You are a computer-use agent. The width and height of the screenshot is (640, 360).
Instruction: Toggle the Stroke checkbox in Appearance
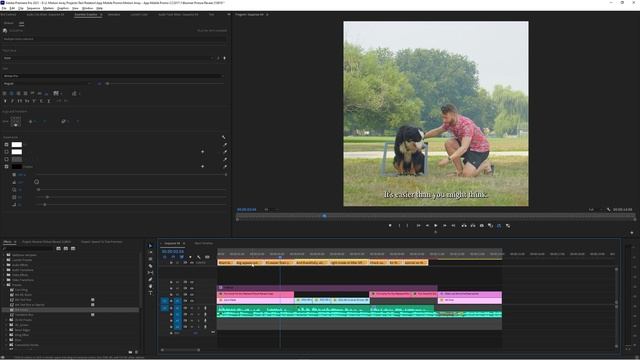pyautogui.click(x=6, y=152)
